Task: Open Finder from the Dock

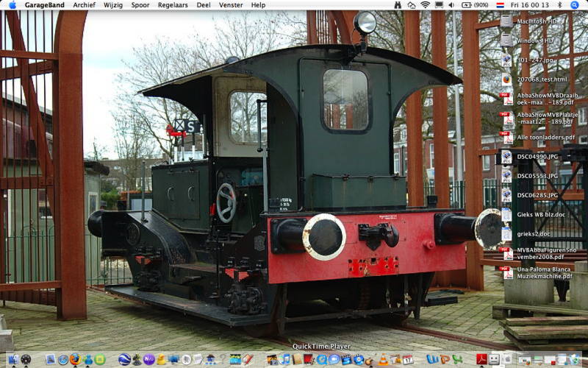Action: coord(13,359)
